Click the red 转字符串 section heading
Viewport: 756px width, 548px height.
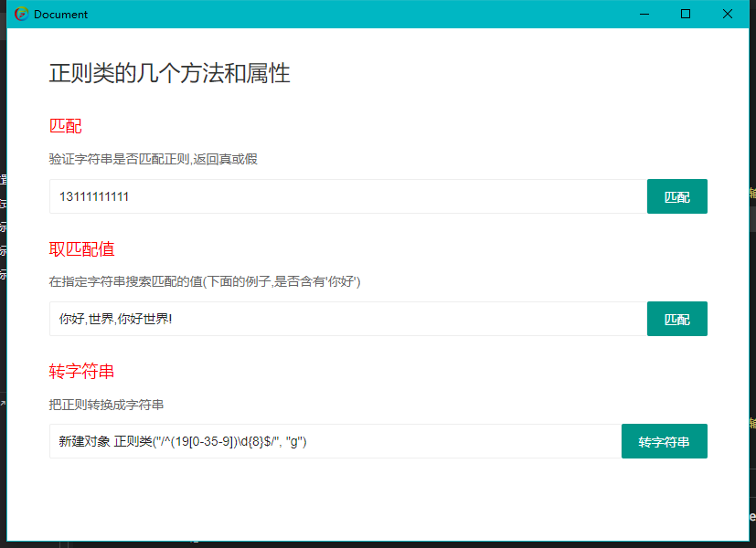pyautogui.click(x=82, y=372)
